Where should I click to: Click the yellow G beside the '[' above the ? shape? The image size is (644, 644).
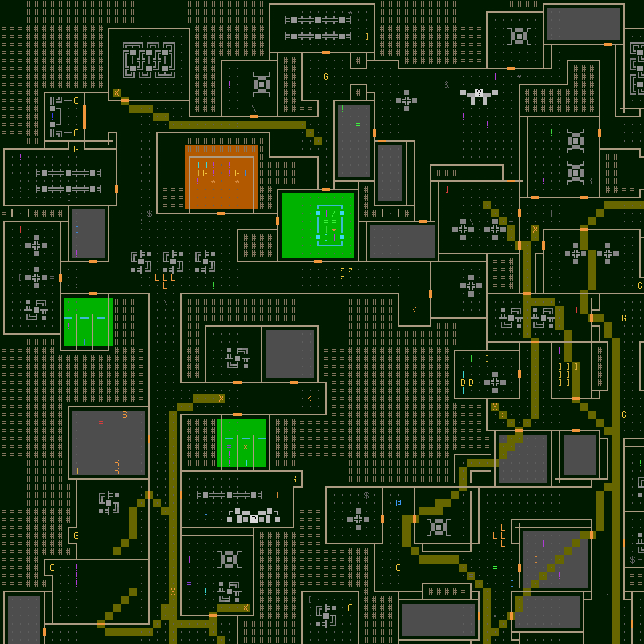point(294,479)
